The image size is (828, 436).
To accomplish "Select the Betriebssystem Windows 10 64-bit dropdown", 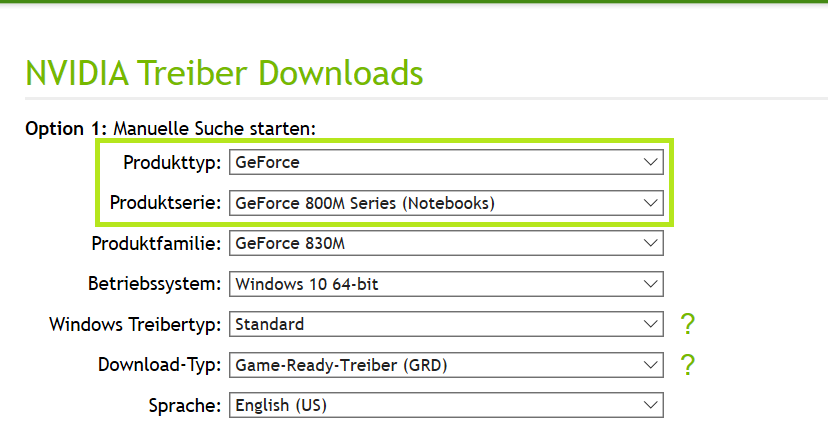I will tap(445, 284).
